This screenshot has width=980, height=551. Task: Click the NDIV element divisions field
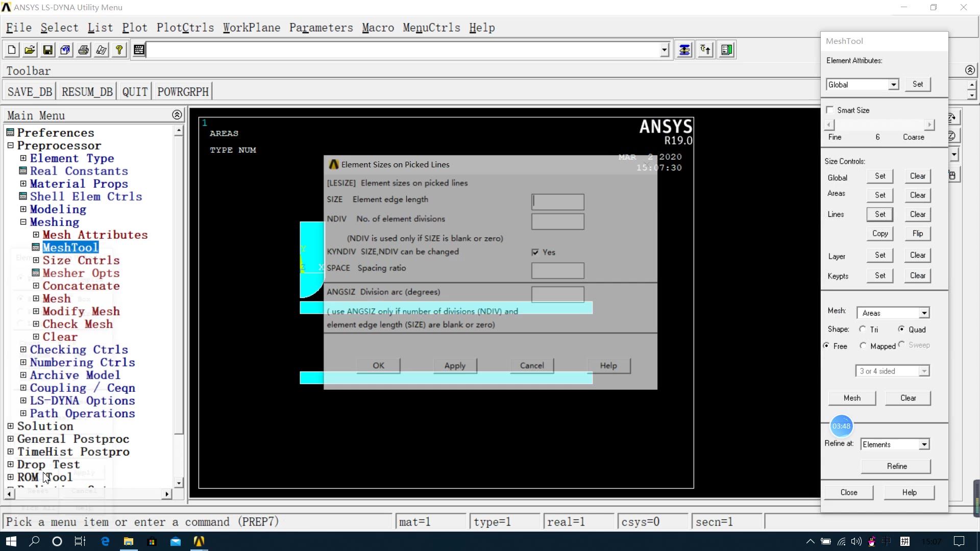coord(557,221)
